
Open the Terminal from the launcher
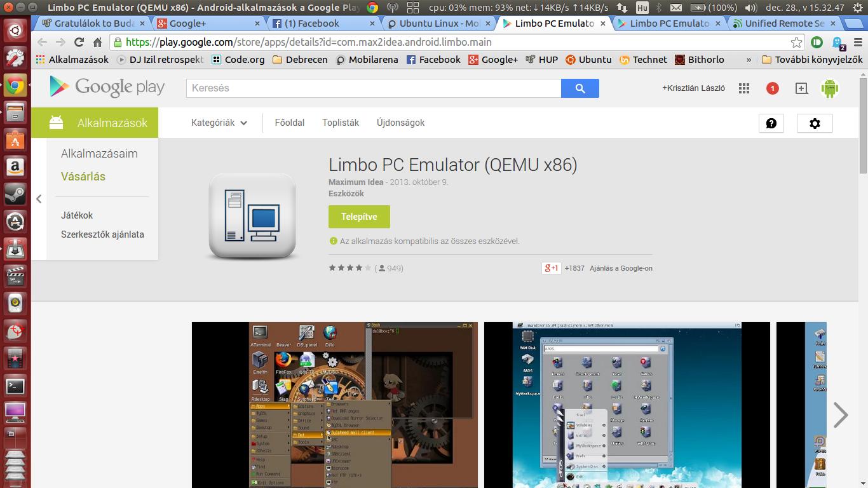tap(15, 385)
